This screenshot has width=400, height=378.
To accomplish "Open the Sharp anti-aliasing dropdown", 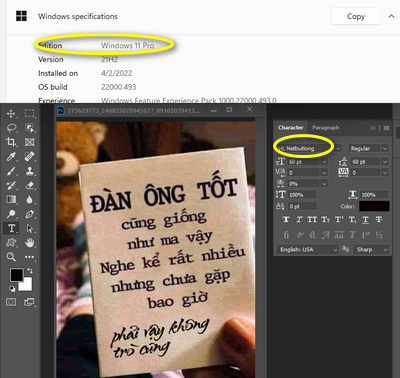I will pyautogui.click(x=371, y=249).
